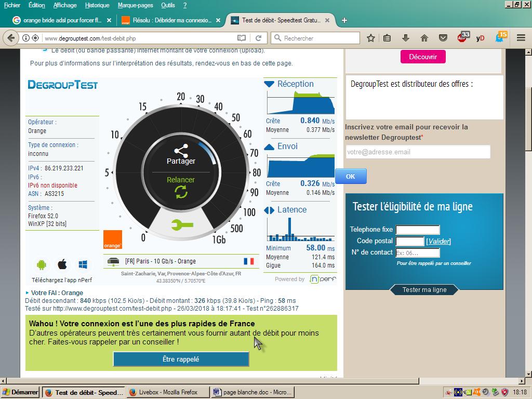This screenshot has height=399, width=532.
Task: Click the Réception download graph
Action: tap(301, 102)
